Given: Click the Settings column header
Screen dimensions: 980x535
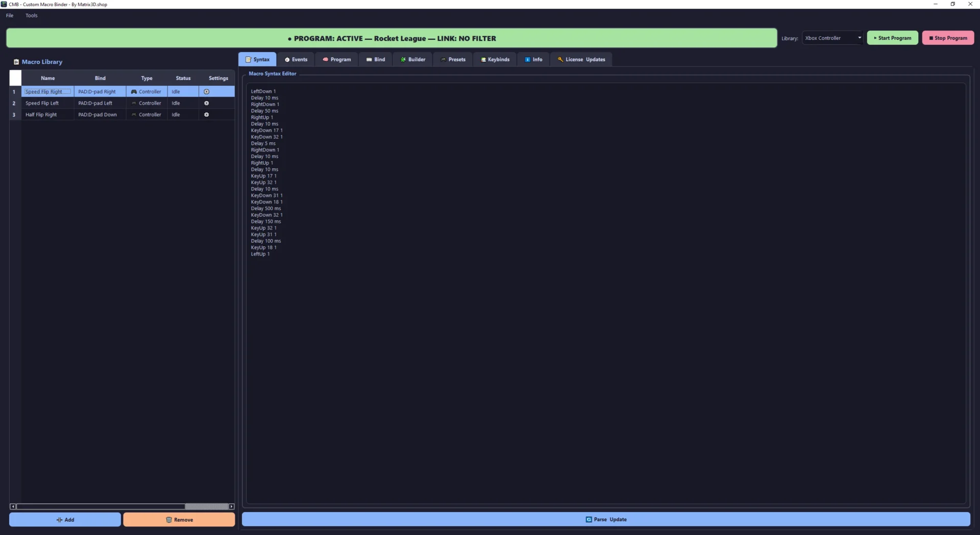Looking at the screenshot, I should pos(218,78).
